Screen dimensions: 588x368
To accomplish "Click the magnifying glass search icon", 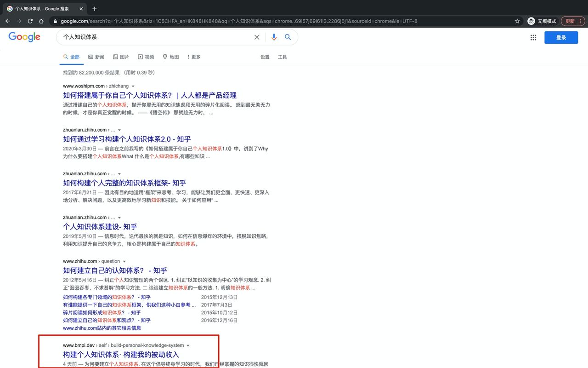I will click(288, 37).
